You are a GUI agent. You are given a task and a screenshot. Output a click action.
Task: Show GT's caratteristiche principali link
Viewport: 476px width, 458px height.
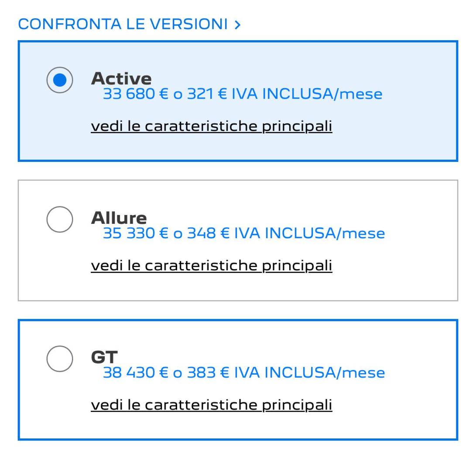(x=211, y=404)
